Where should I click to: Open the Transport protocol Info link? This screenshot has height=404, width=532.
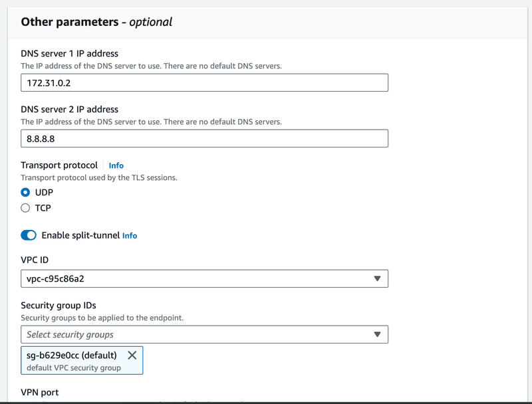(116, 165)
